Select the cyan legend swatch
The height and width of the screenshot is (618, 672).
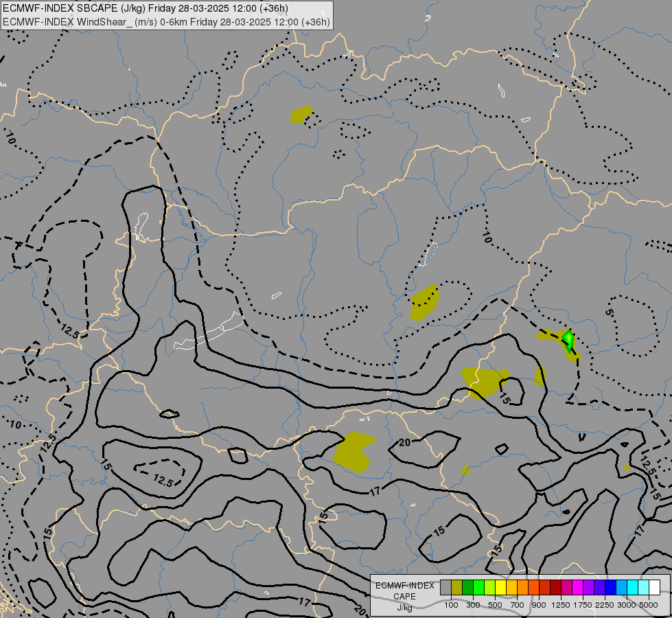click(633, 588)
